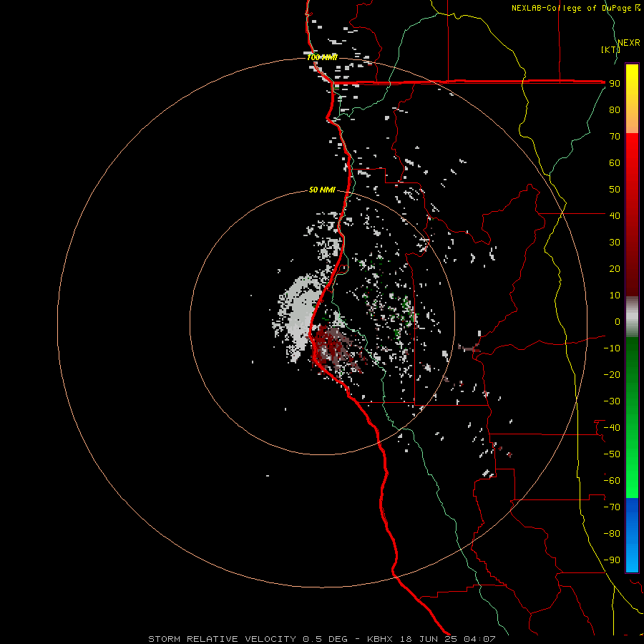This screenshot has width=644, height=644.
Task: Click the [KT] units label
Action: [x=610, y=49]
